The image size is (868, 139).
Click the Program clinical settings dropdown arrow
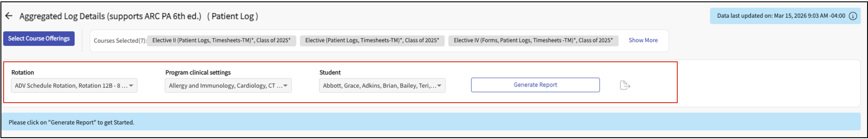[285, 85]
